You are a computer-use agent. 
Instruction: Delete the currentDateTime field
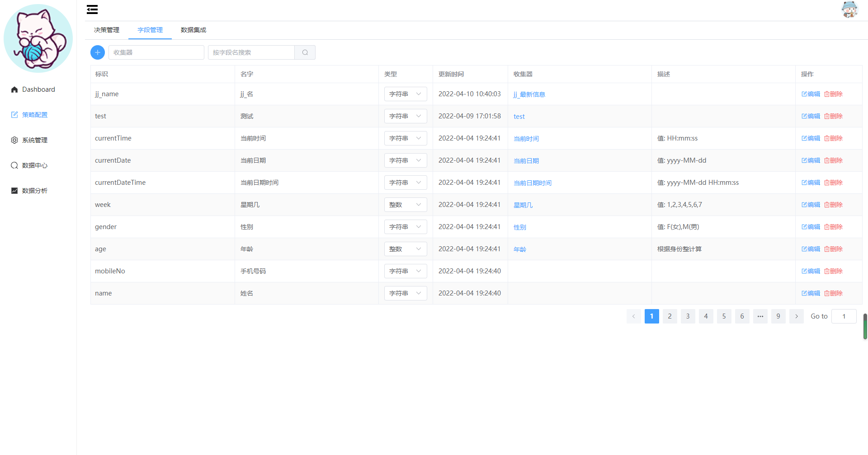[833, 183]
